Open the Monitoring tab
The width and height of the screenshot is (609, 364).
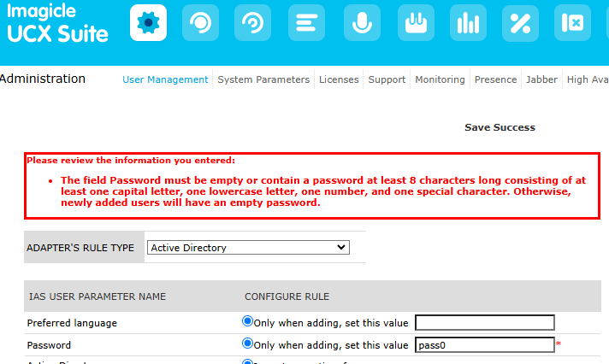pos(440,79)
